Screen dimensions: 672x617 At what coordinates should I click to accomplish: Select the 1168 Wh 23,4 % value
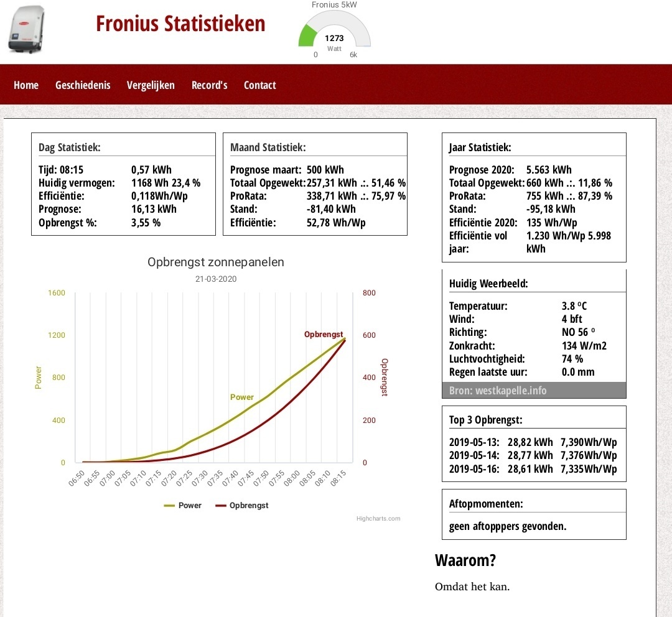[x=166, y=183]
